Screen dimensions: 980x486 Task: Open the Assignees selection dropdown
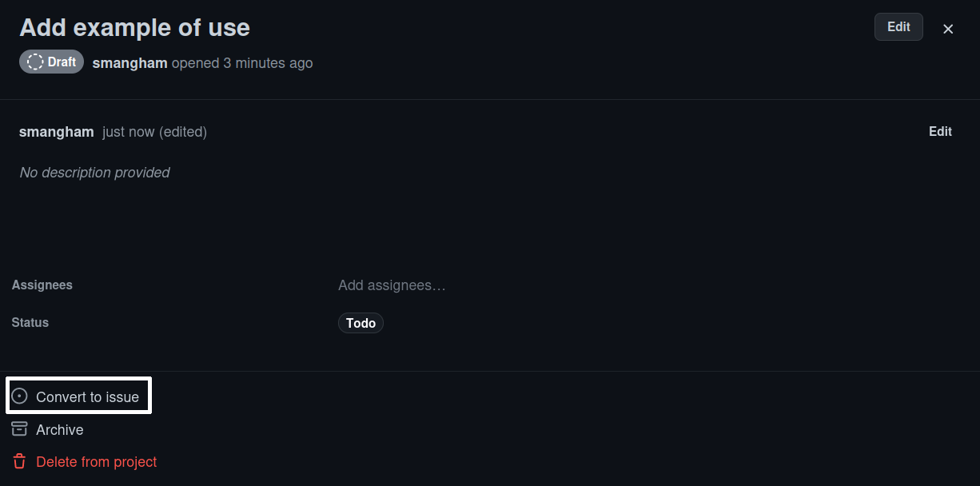392,285
